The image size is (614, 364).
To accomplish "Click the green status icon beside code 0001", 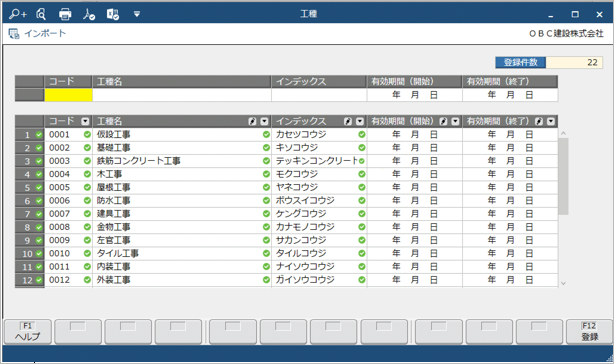I will 87,135.
